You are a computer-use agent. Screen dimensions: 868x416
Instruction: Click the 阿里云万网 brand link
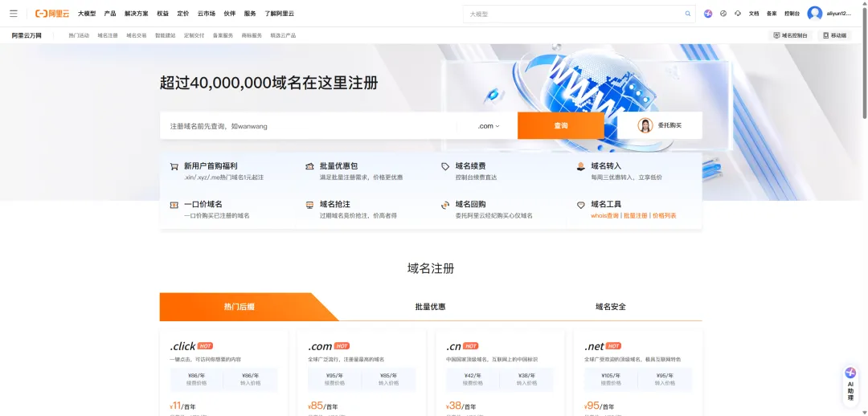pyautogui.click(x=27, y=35)
